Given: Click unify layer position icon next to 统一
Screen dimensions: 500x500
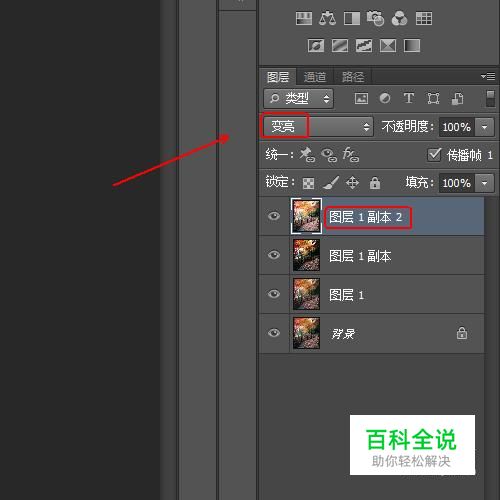Looking at the screenshot, I should [x=307, y=155].
